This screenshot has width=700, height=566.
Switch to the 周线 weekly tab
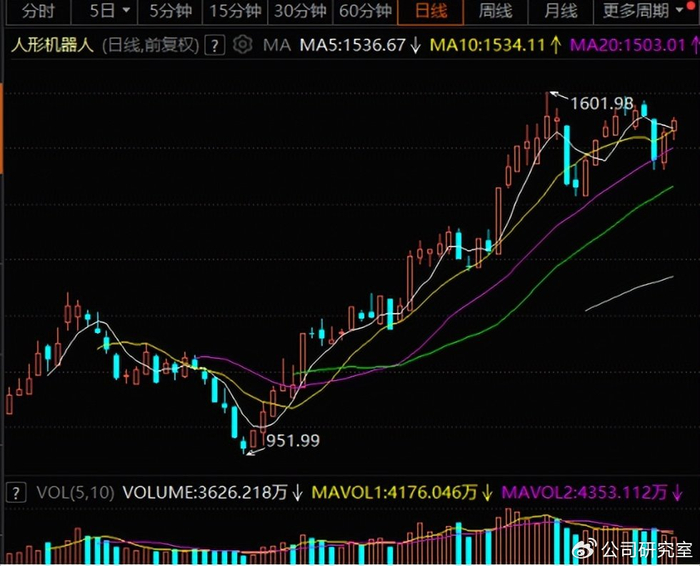(496, 11)
